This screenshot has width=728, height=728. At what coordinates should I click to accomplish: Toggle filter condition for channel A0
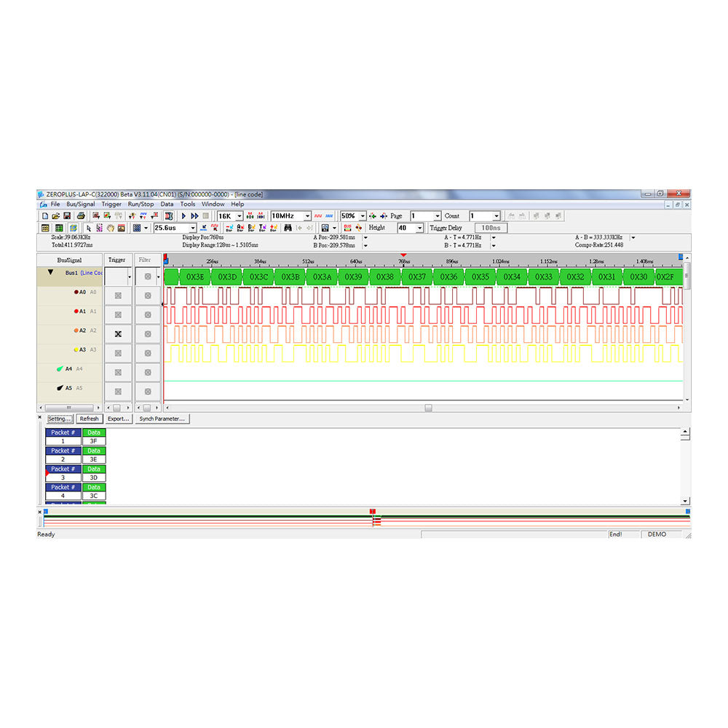click(x=148, y=296)
